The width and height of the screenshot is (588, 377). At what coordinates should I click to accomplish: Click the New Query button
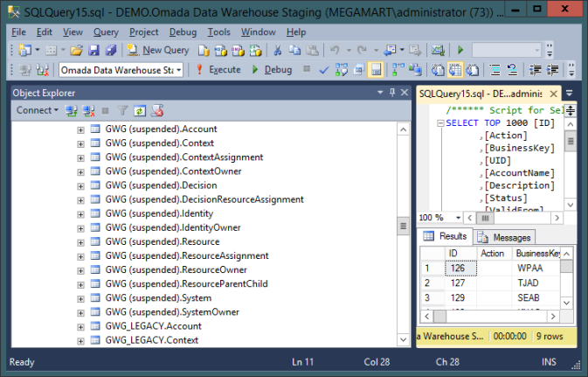158,50
